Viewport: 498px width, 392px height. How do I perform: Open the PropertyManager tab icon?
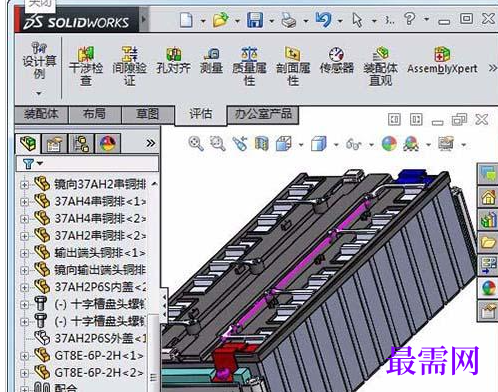pos(54,144)
